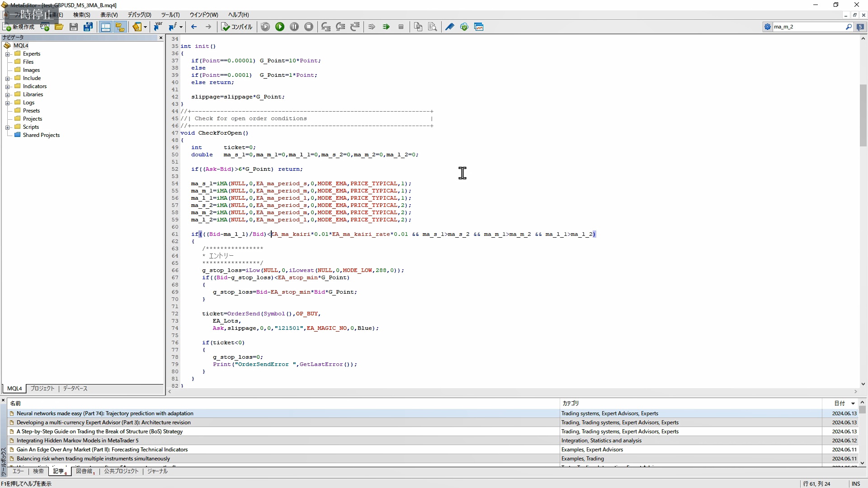The width and height of the screenshot is (868, 488).
Task: Open the MQL Wizard styler icon
Action: click(450, 27)
